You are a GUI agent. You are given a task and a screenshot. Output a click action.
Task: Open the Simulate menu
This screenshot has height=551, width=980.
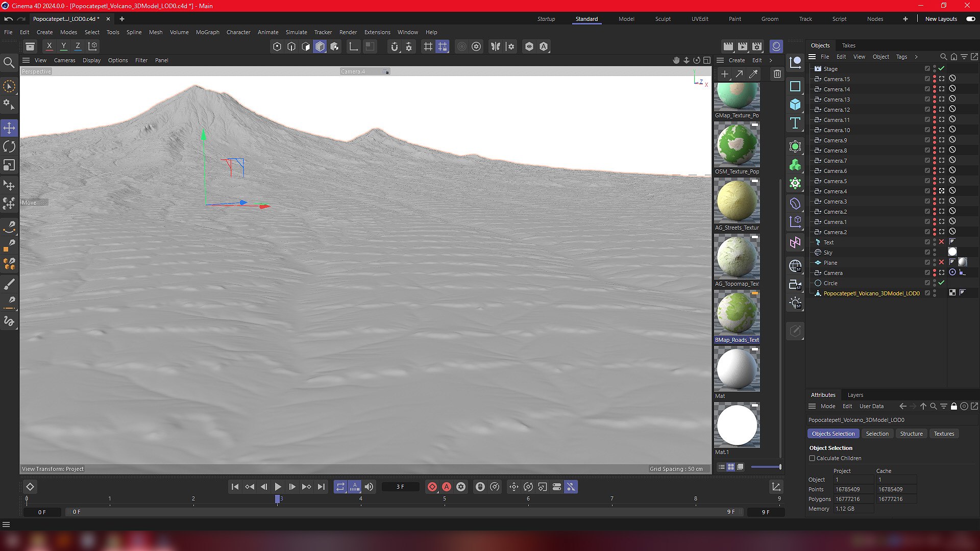coord(297,32)
